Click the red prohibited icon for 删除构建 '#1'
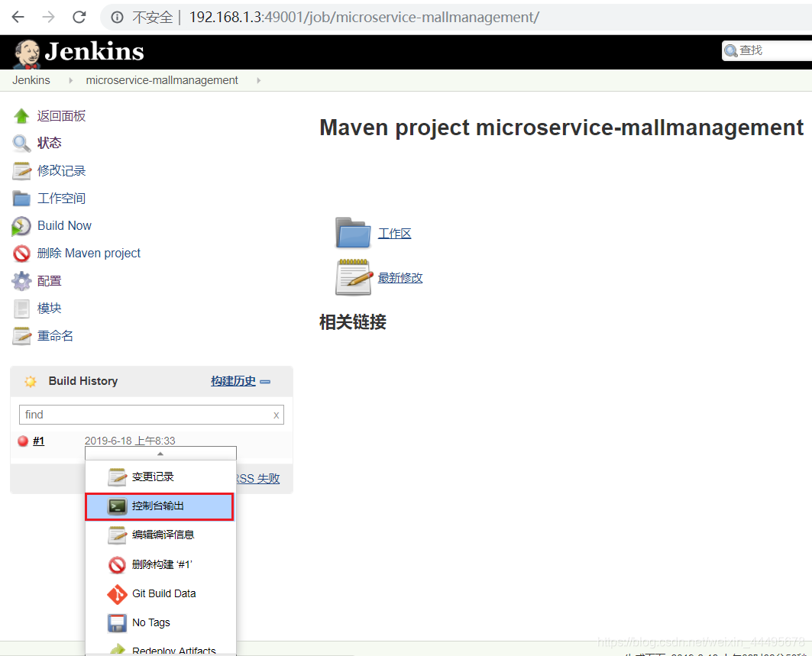The width and height of the screenshot is (812, 656). 117,565
